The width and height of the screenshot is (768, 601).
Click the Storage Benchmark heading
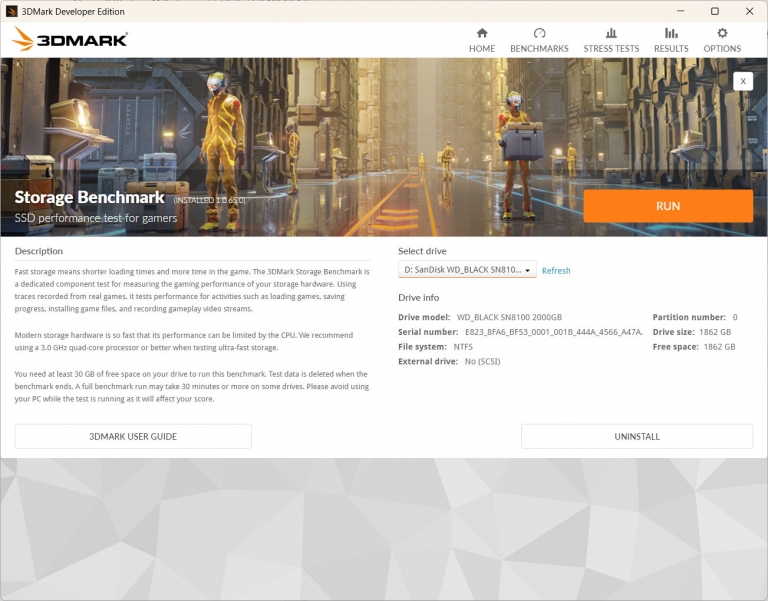(89, 197)
